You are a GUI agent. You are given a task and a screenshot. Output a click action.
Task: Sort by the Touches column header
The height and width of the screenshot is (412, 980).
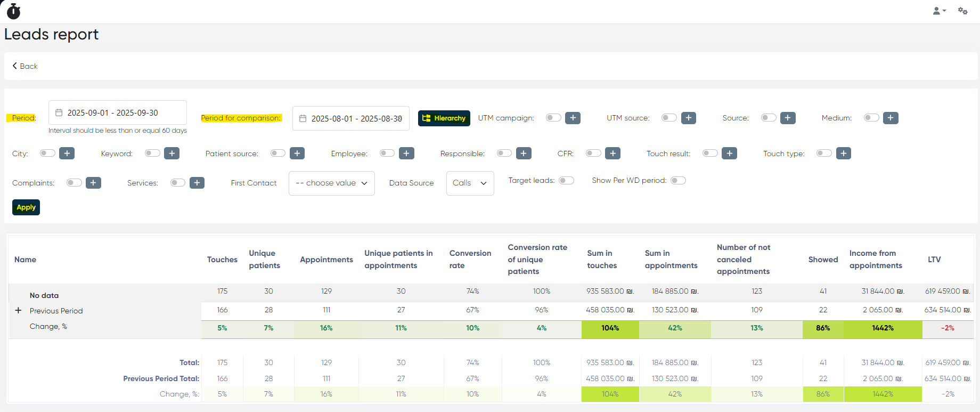click(222, 260)
